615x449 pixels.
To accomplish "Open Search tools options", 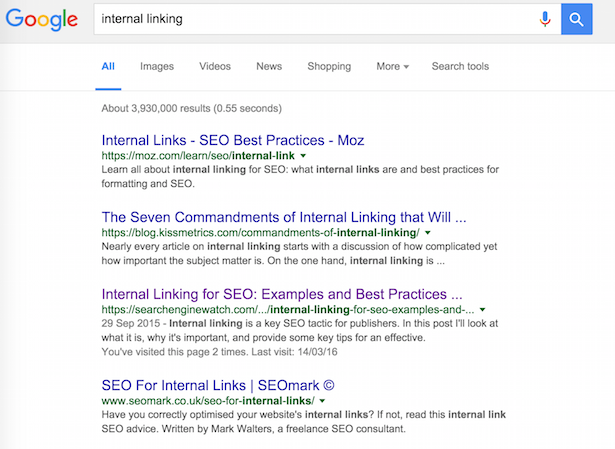I will (460, 67).
